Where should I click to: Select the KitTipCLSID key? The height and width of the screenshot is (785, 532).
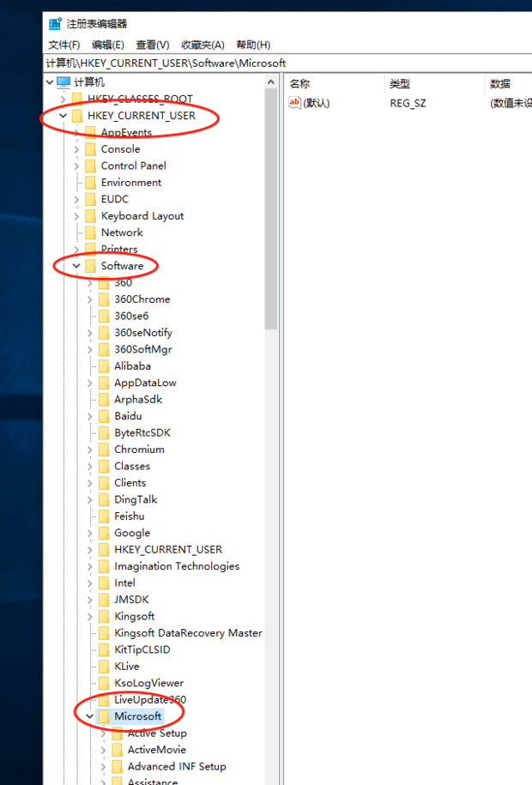pyautogui.click(x=142, y=649)
